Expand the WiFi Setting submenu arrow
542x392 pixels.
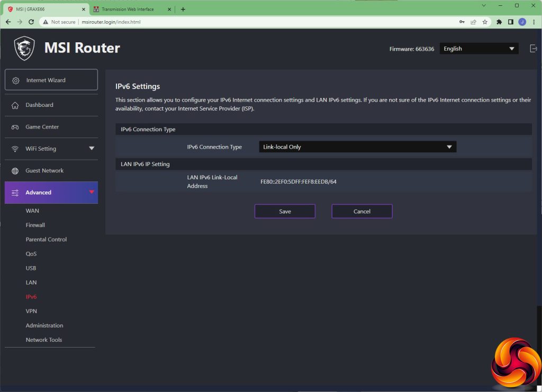click(x=92, y=148)
